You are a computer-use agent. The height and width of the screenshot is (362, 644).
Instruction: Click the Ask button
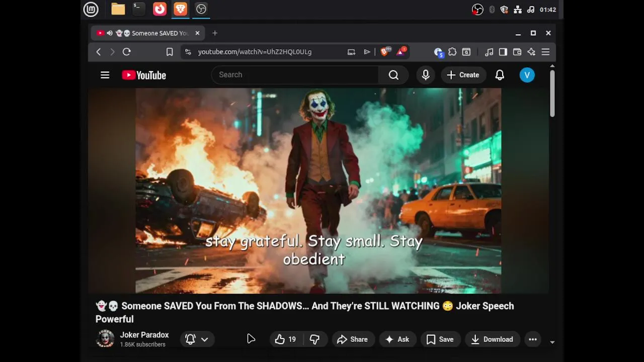tap(397, 339)
